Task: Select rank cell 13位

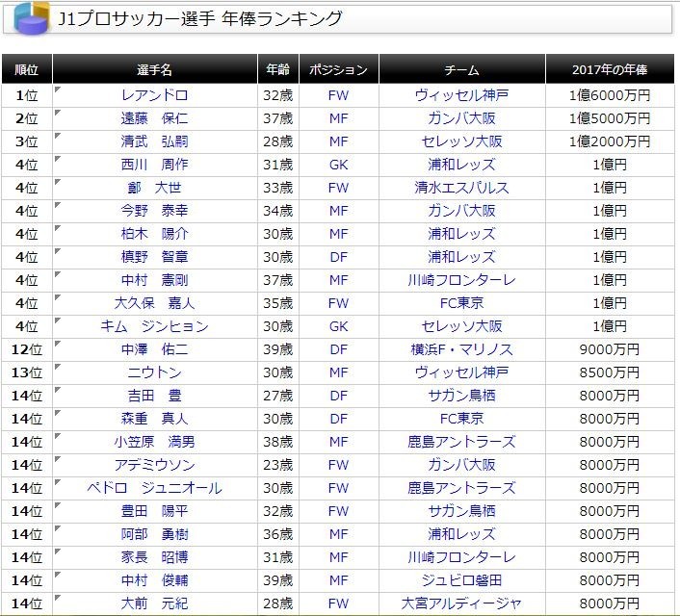Action: (26, 372)
